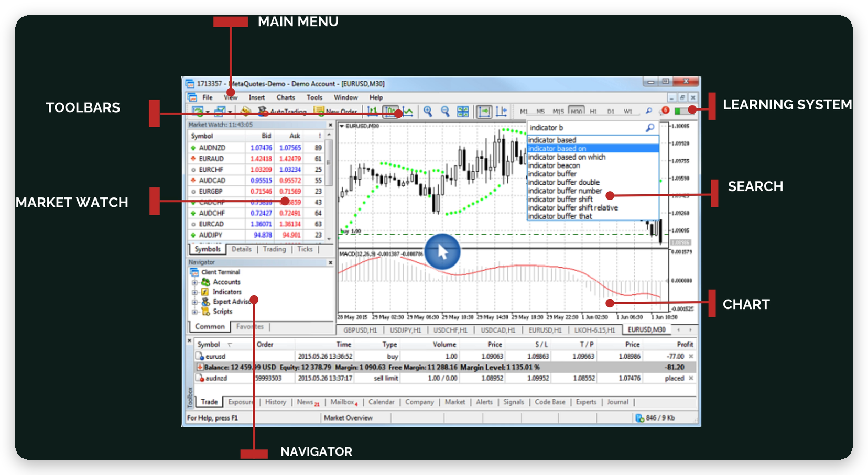Choose 'indicator beacon' suggestion
Viewport: 868px width, 475px height.
coord(593,165)
